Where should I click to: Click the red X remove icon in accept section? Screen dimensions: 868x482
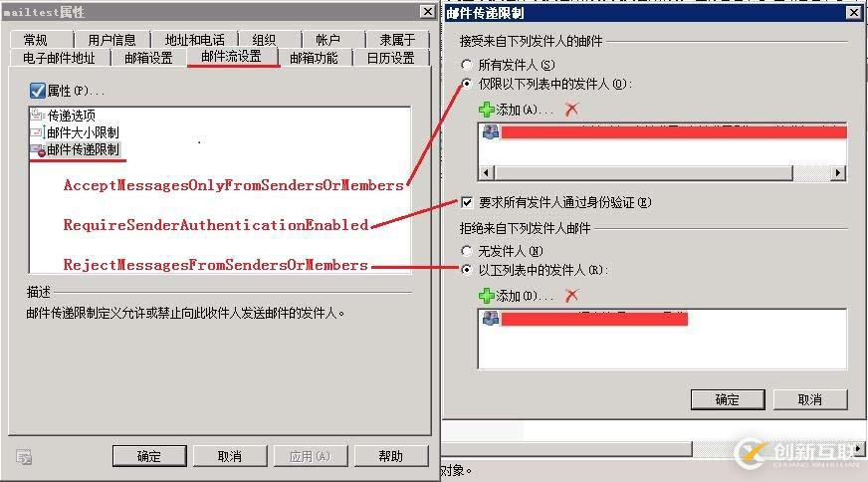(x=571, y=110)
